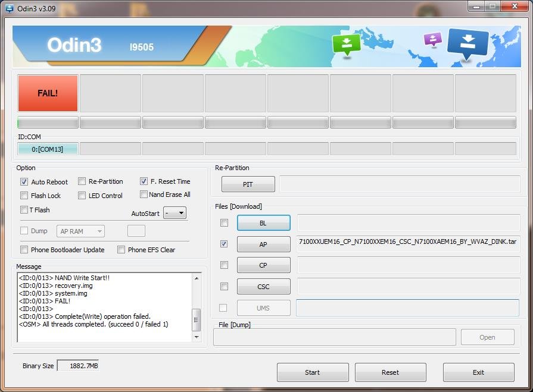
Task: Click the PIT file path field
Action: tap(400, 184)
